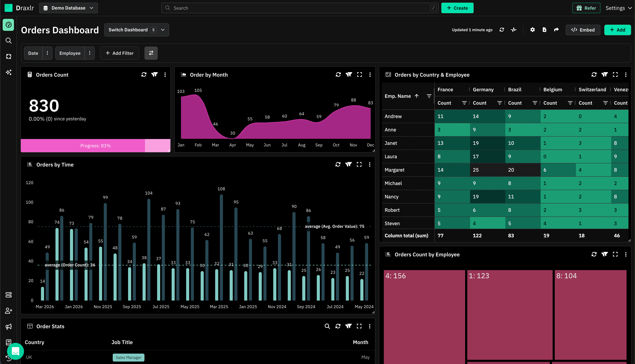Toggle the swap filters button beside Add Filter
635x364 pixels.
coord(151,53)
